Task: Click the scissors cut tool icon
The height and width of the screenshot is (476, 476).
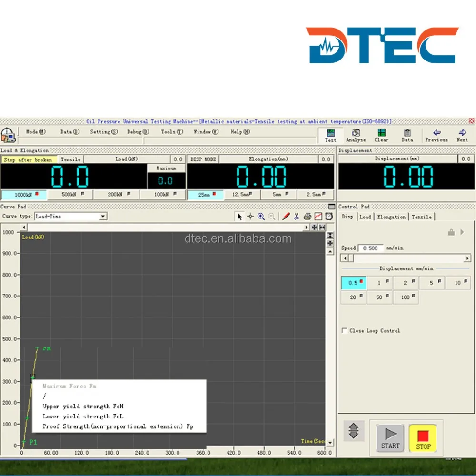Action: coord(297,216)
